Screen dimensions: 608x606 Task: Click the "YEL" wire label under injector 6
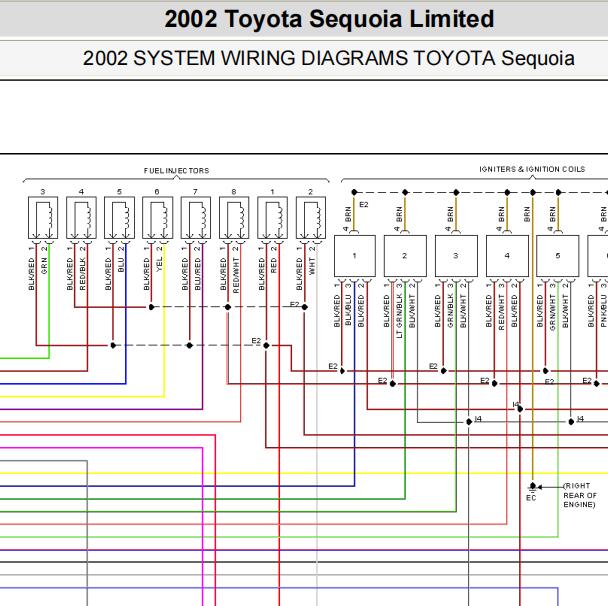(x=159, y=264)
